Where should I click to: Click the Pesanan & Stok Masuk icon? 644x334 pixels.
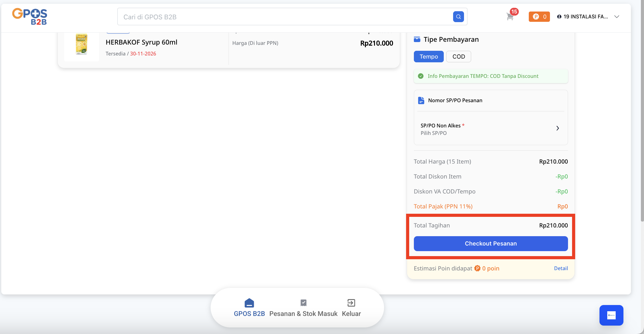[x=303, y=303]
